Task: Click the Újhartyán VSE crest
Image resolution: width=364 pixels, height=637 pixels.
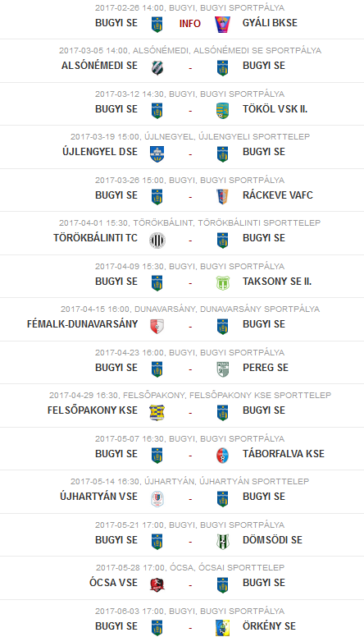Action: tap(157, 498)
